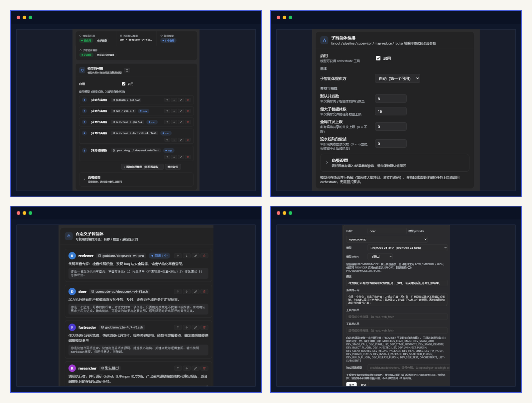Edit the fastreader sub-agent
The image size is (532, 403).
196,328
